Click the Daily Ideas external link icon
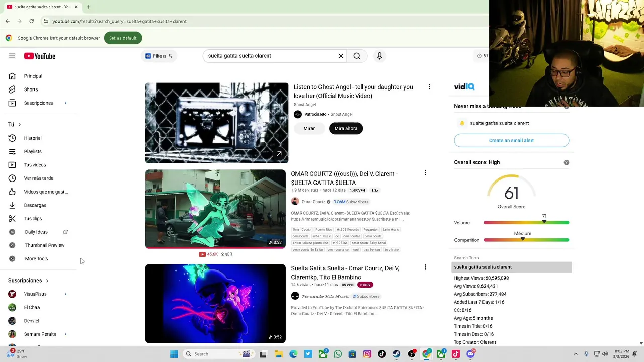Viewport: 644px width, 362px height. (65, 232)
